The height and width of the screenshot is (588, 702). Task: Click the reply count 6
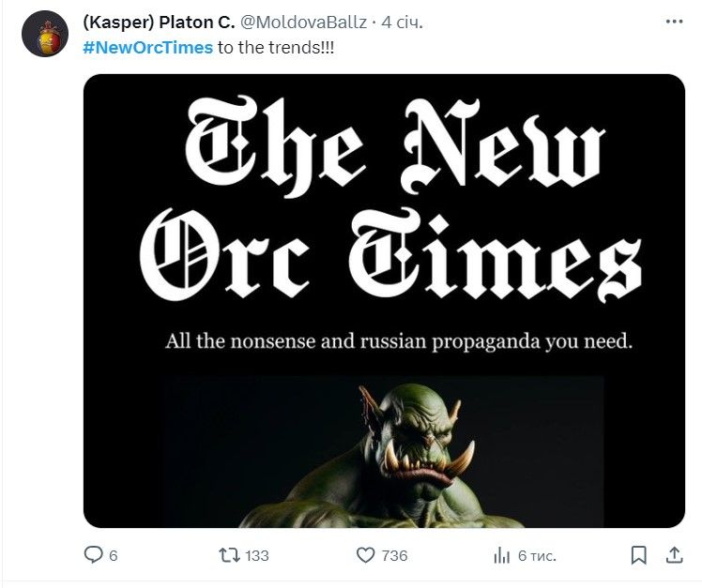114,555
